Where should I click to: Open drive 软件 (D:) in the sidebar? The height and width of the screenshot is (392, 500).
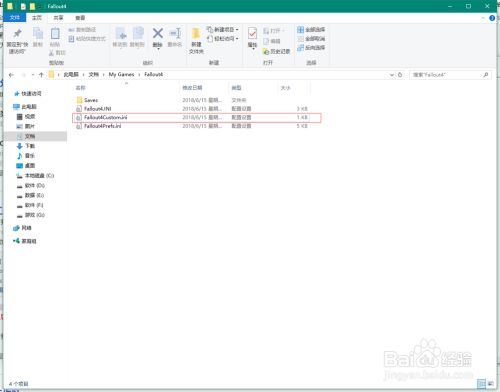click(31, 185)
